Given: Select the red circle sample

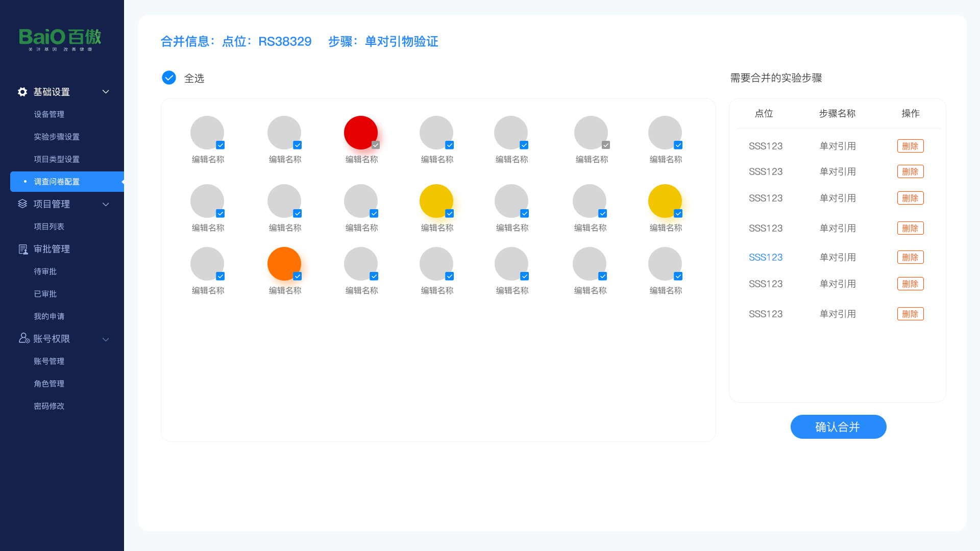Looking at the screenshot, I should pyautogui.click(x=360, y=132).
